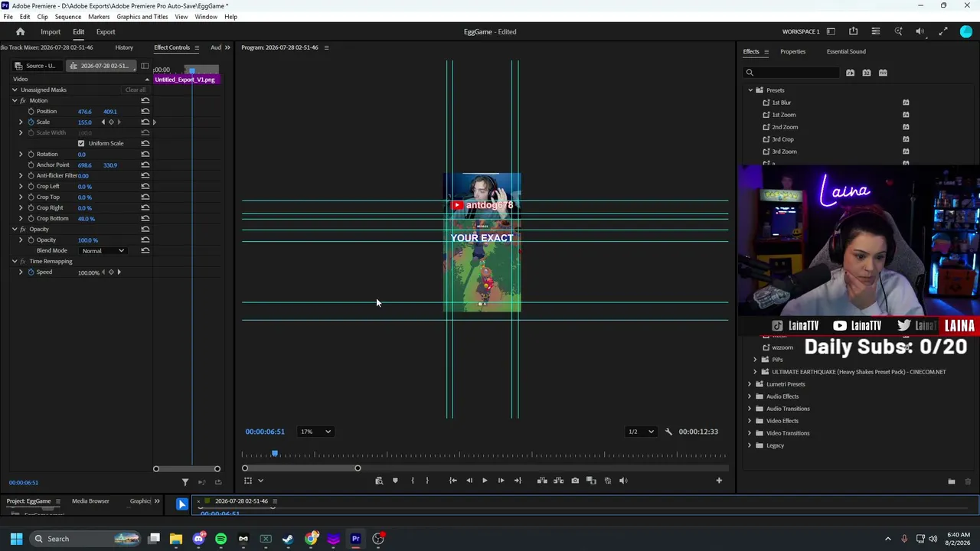This screenshot has height=551, width=980.
Task: Toggle the Motion effect fx switch
Action: coord(23,101)
